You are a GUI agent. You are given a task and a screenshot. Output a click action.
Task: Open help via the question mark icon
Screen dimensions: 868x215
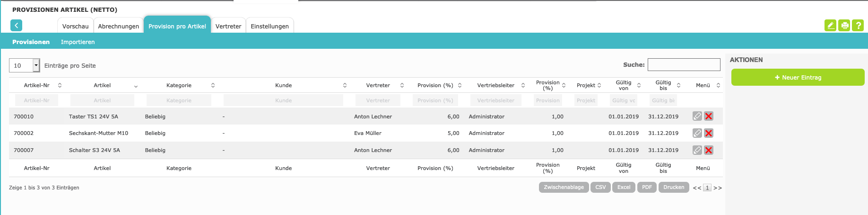click(x=858, y=26)
